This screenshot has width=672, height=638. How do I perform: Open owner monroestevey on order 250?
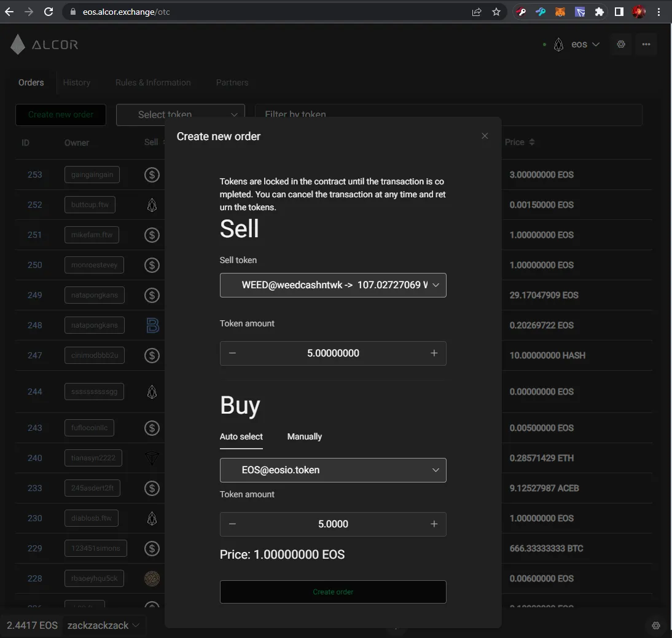(94, 265)
